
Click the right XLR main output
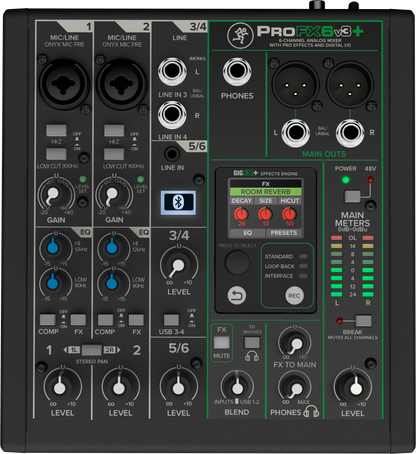point(350,85)
